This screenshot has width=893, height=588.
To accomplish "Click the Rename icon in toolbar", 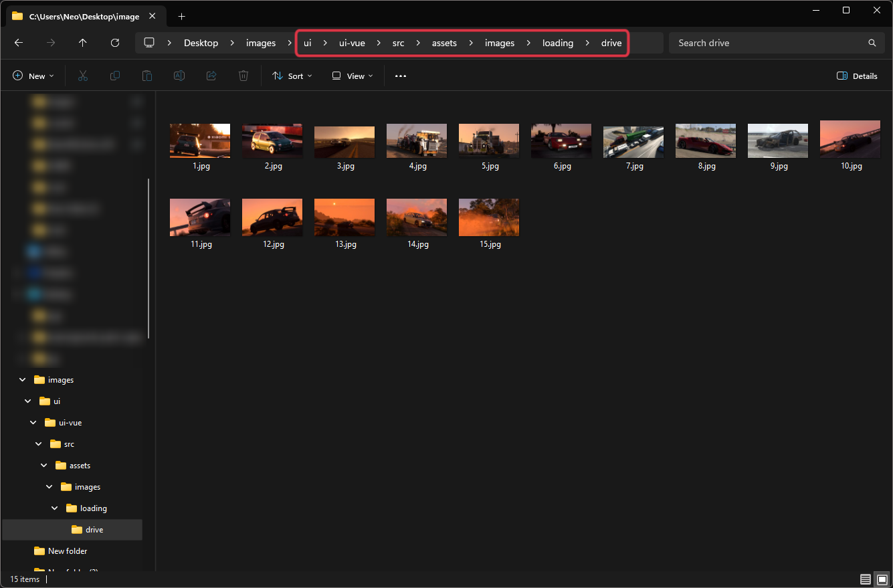I will tap(179, 76).
